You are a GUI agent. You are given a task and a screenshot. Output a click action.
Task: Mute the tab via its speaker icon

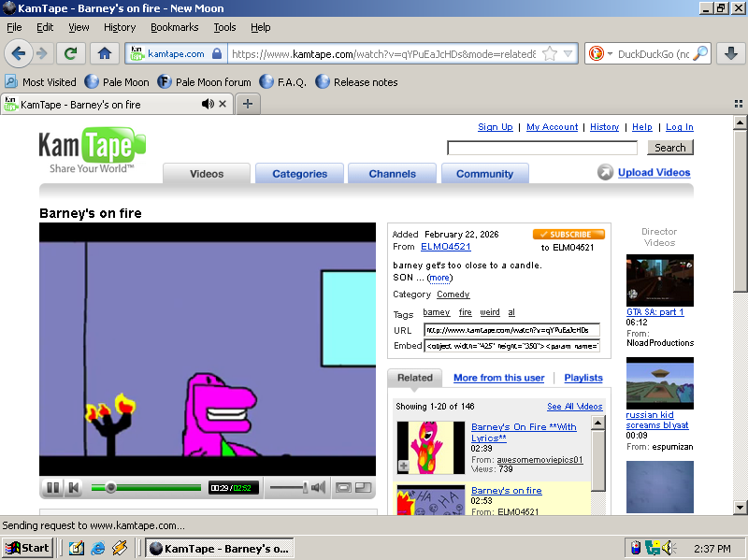tap(208, 104)
